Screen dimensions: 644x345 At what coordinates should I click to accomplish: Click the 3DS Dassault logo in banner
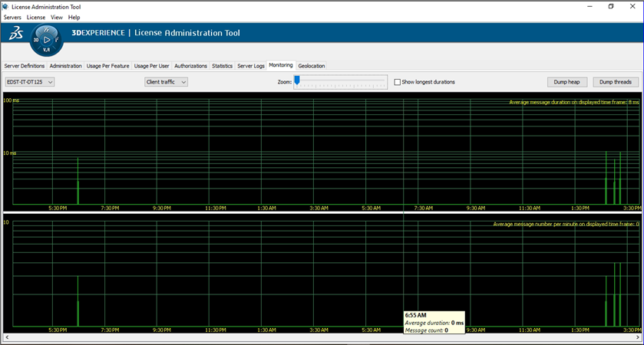pyautogui.click(x=15, y=34)
